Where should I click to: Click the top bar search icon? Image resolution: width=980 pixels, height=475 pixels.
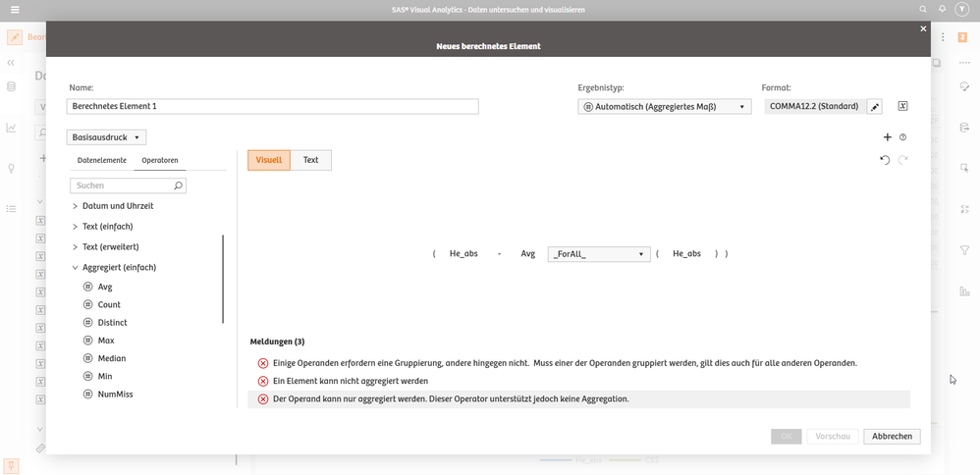point(923,10)
